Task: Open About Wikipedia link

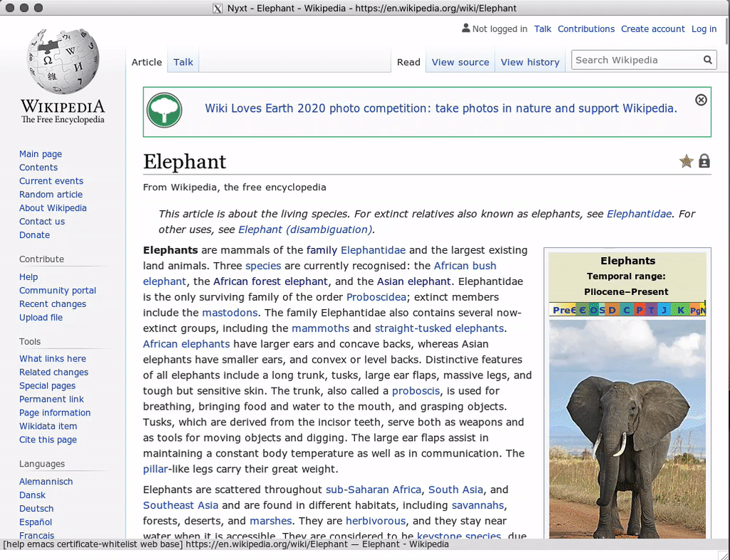Action: pos(53,208)
